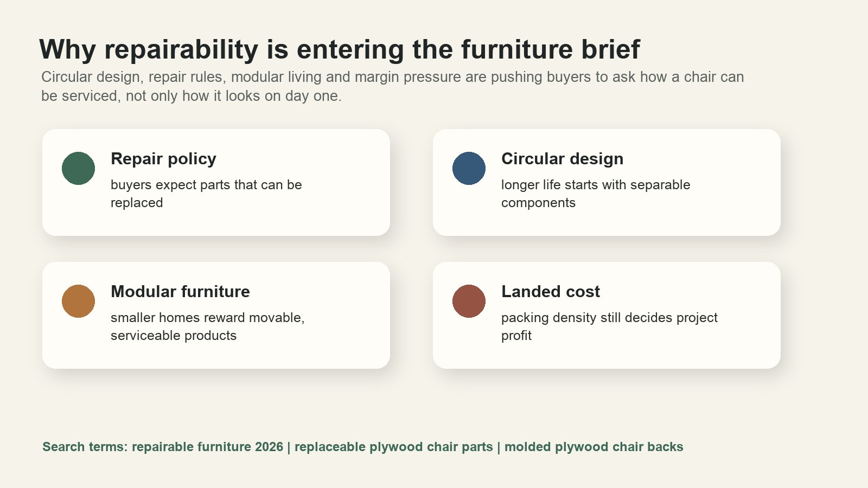Click 'repairable furniture 2026' search term
Image resolution: width=868 pixels, height=488 pixels.
207,447
